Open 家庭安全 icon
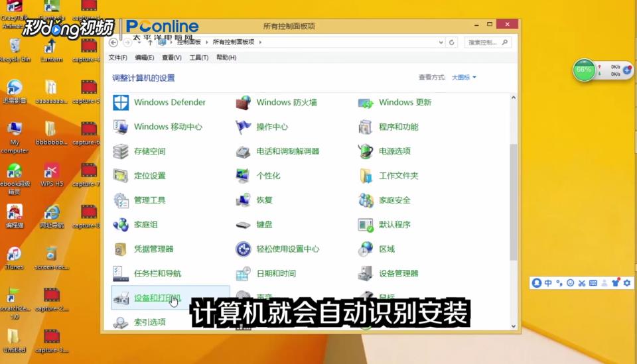The width and height of the screenshot is (637, 364). click(x=366, y=200)
